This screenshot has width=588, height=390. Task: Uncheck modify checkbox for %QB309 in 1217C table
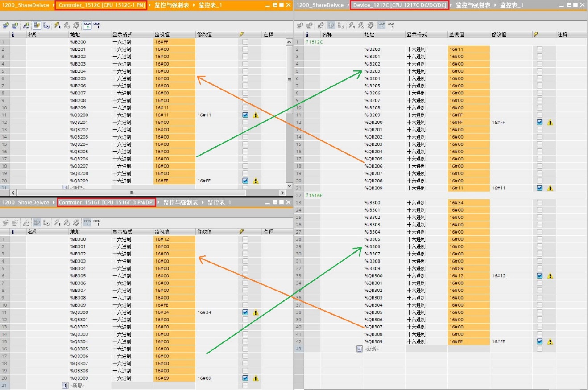point(540,341)
